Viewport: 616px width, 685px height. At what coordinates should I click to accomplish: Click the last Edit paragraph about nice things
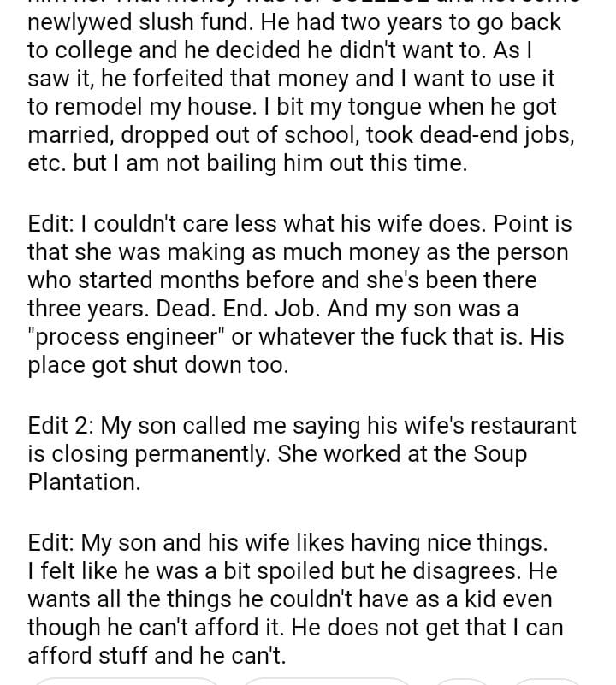coord(295,599)
